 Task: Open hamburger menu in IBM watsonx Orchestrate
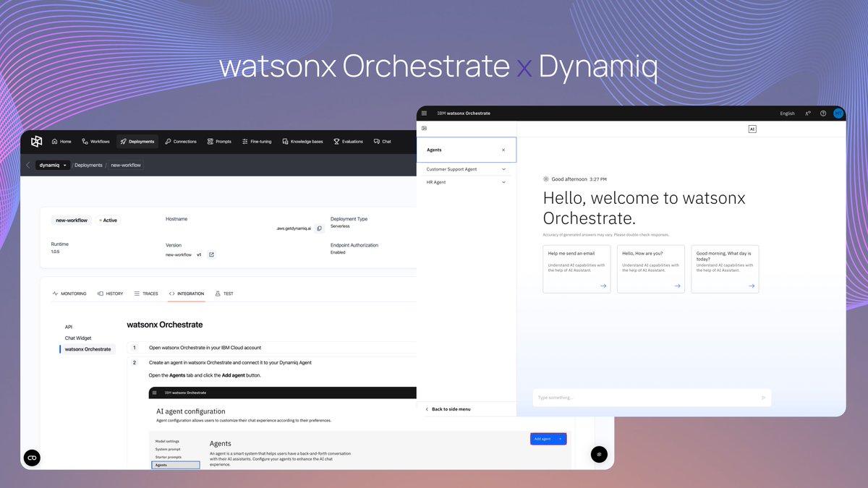[x=424, y=113]
